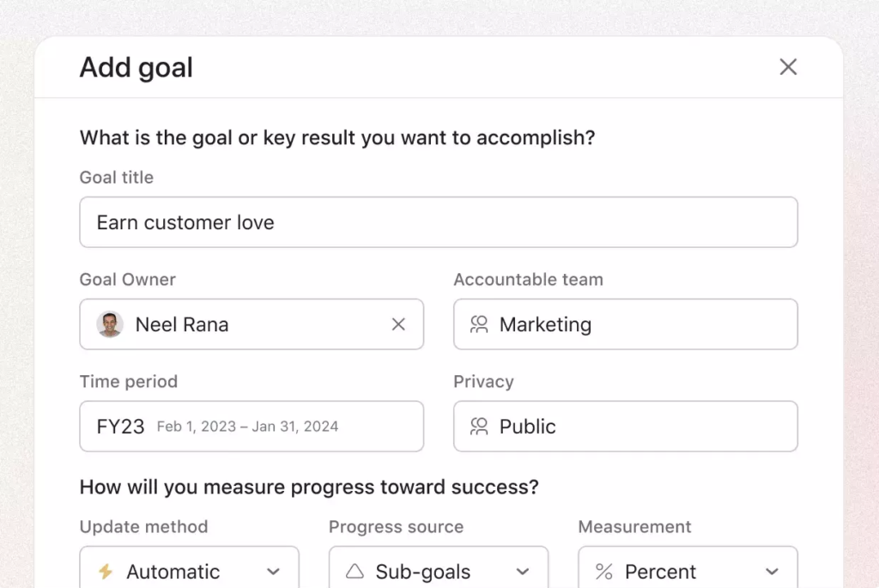Close the Add goal dialog

coord(788,67)
